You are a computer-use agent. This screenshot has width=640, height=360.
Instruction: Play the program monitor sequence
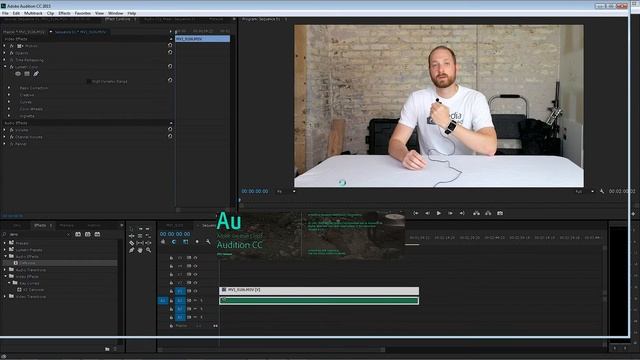(x=439, y=213)
